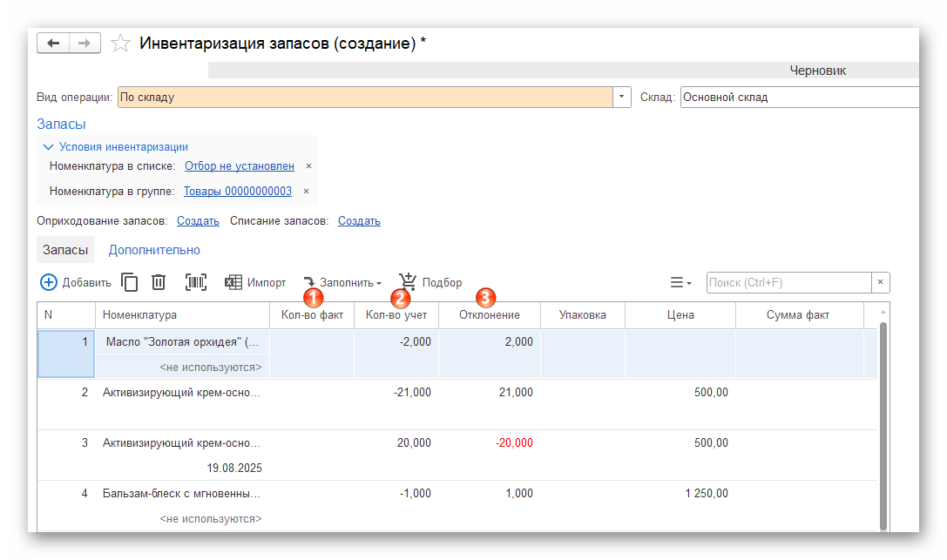This screenshot has height=560, width=947.
Task: Click the forward navigation arrow
Action: tap(85, 43)
